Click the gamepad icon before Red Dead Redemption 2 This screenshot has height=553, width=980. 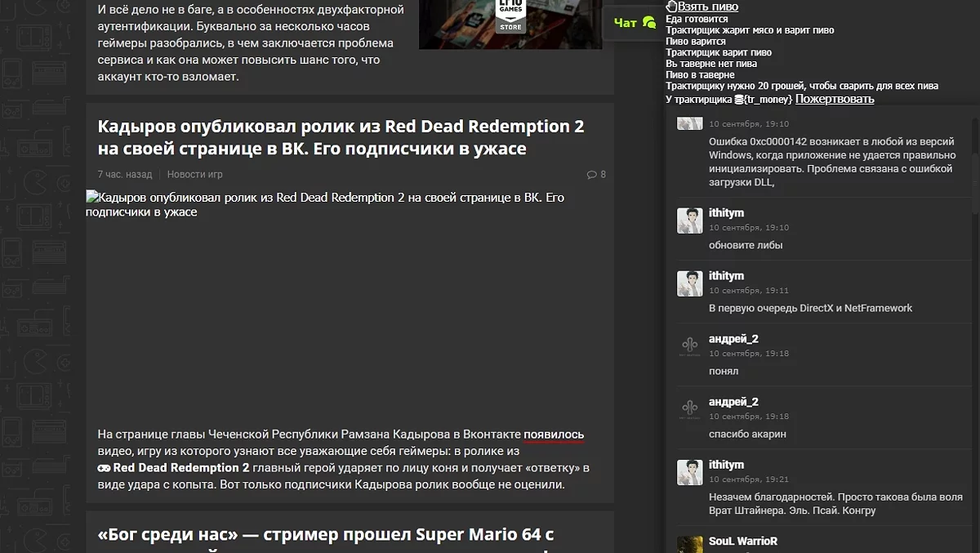(x=105, y=468)
